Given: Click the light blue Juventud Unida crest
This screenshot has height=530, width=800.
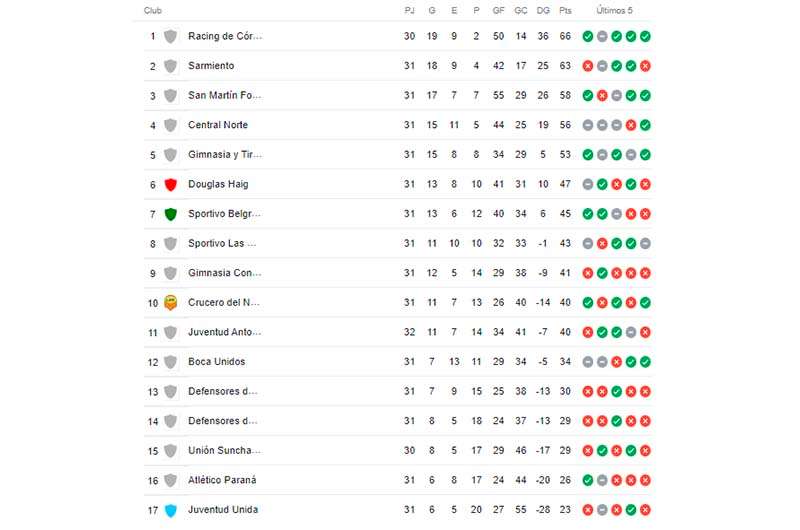Looking at the screenshot, I should 170,510.
